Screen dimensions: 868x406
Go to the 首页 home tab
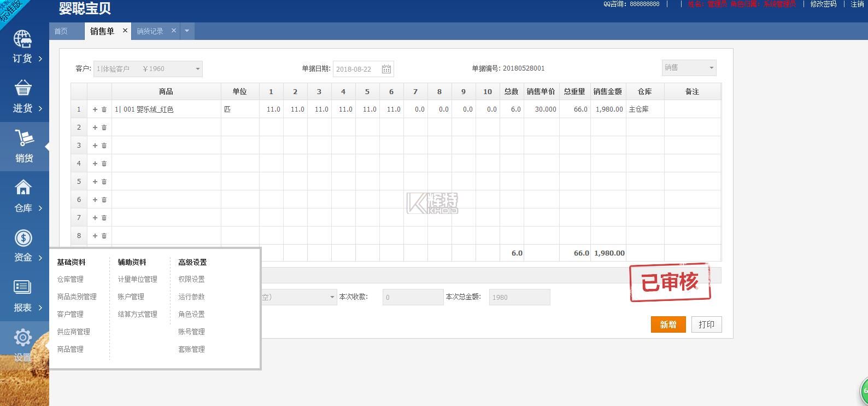point(61,31)
